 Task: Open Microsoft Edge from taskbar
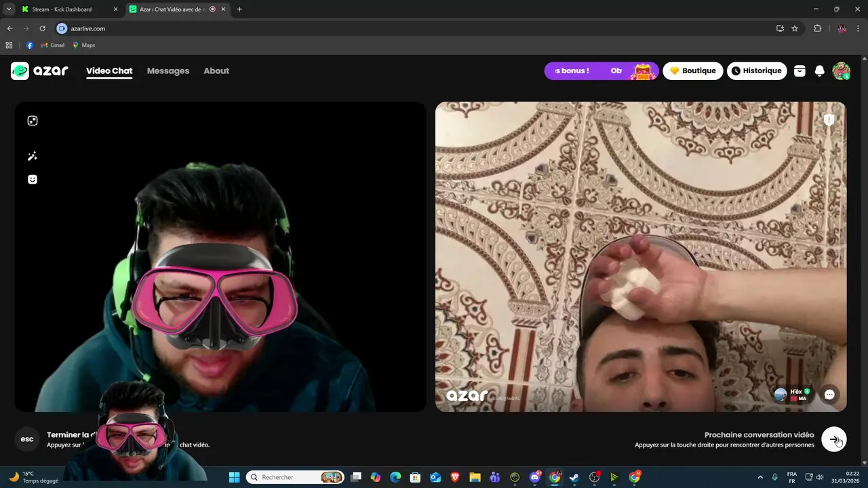click(395, 477)
